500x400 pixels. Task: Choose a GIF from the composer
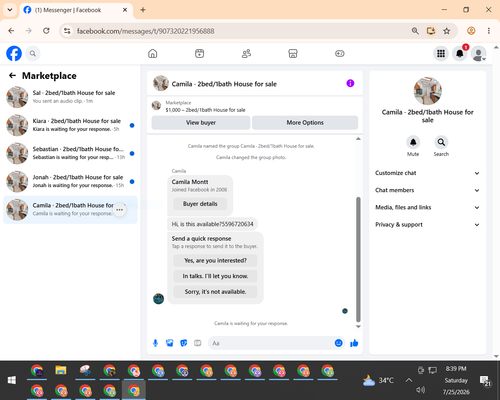198,343
